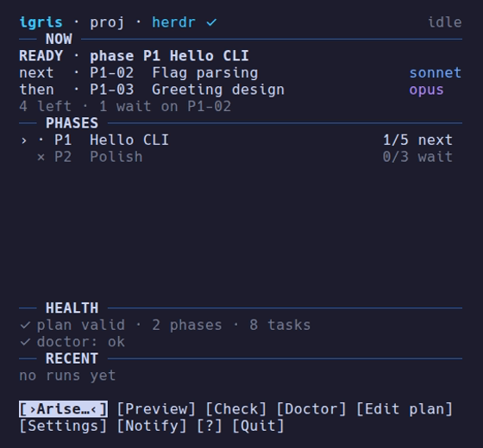Click the sonnet model label

pos(436,73)
